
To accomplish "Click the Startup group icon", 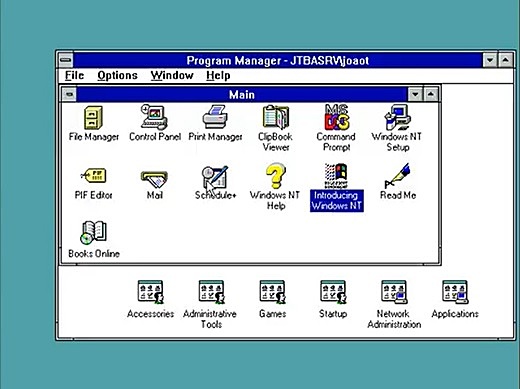I will click(x=333, y=292).
